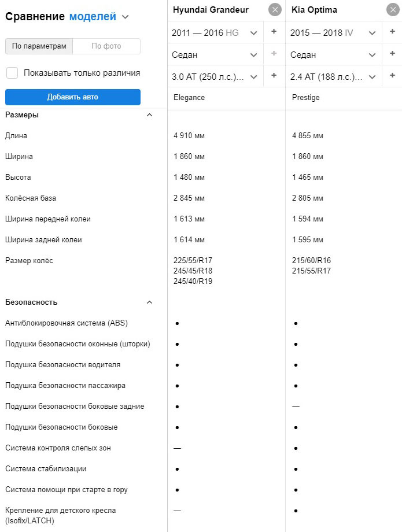
Task: Click the Высота row label
Action: click(x=18, y=178)
